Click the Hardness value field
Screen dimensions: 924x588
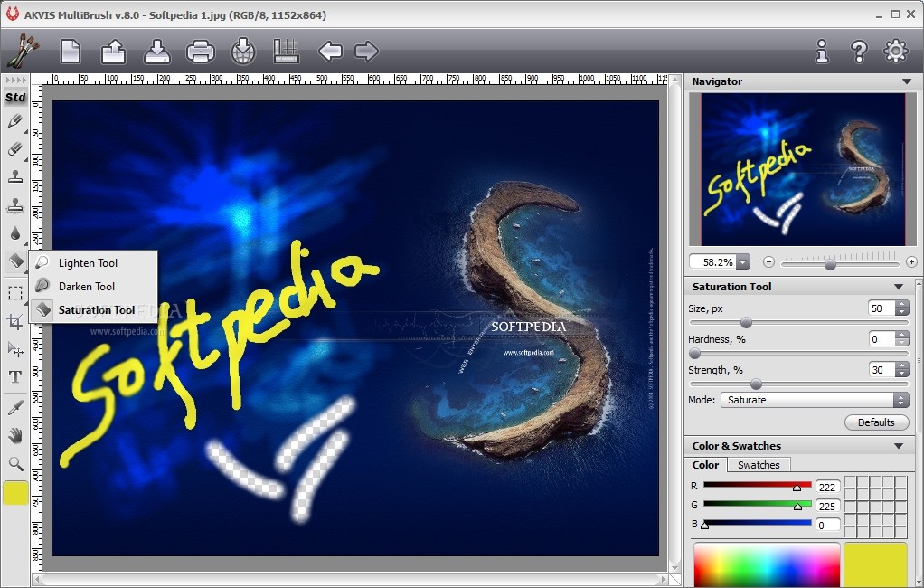(882, 338)
